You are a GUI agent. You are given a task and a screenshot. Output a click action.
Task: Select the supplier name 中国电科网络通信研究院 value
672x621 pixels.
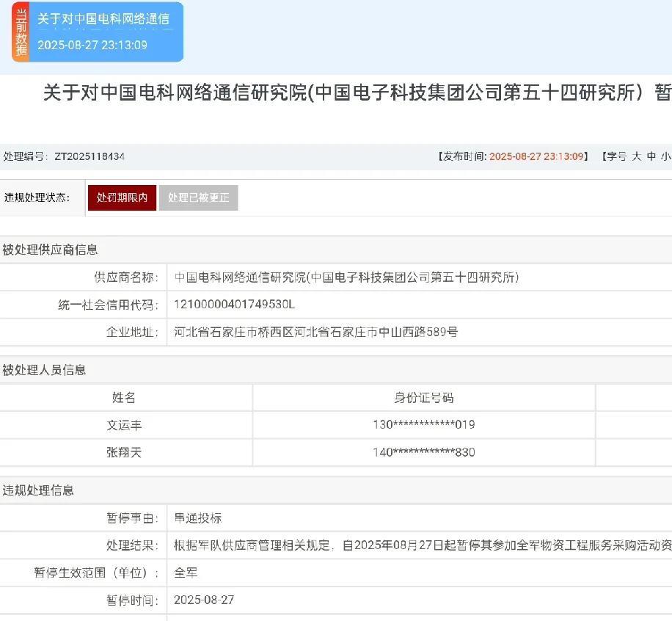click(346, 277)
